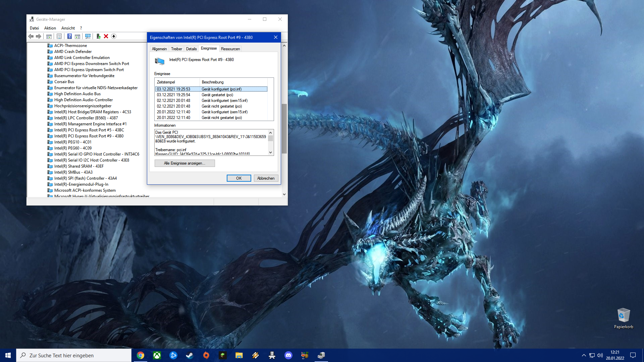Select Intel(R) SMBus - 43A3 device
This screenshot has width=644, height=362.
pos(73,172)
